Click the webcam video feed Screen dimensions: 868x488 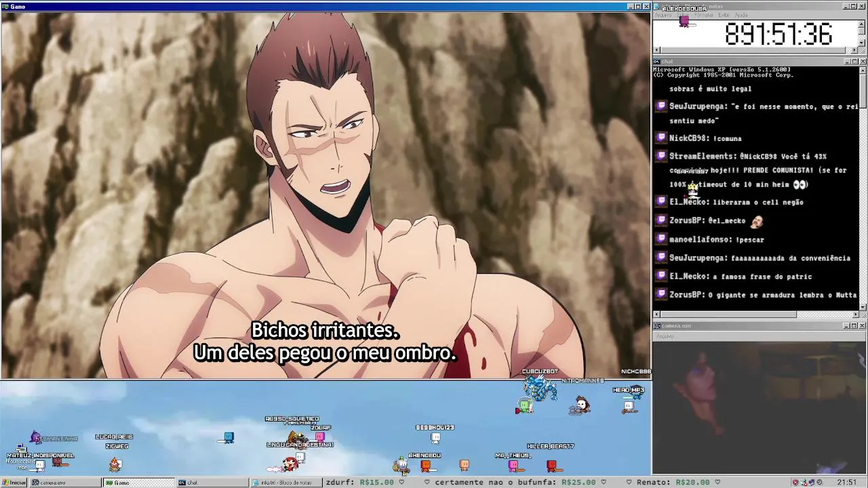tap(759, 407)
